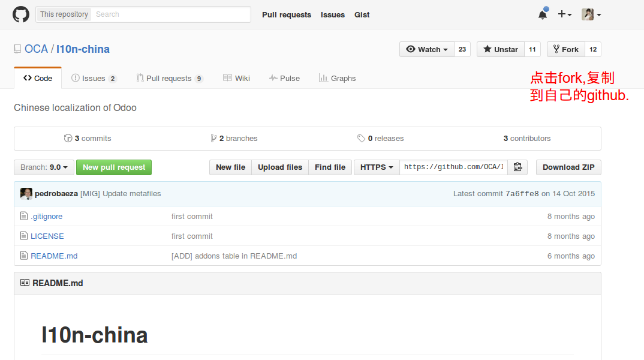Open the README.md file link

[54, 256]
